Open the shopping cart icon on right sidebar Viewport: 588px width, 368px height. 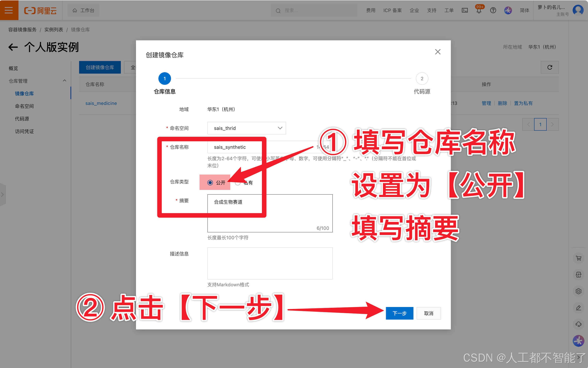click(x=579, y=258)
